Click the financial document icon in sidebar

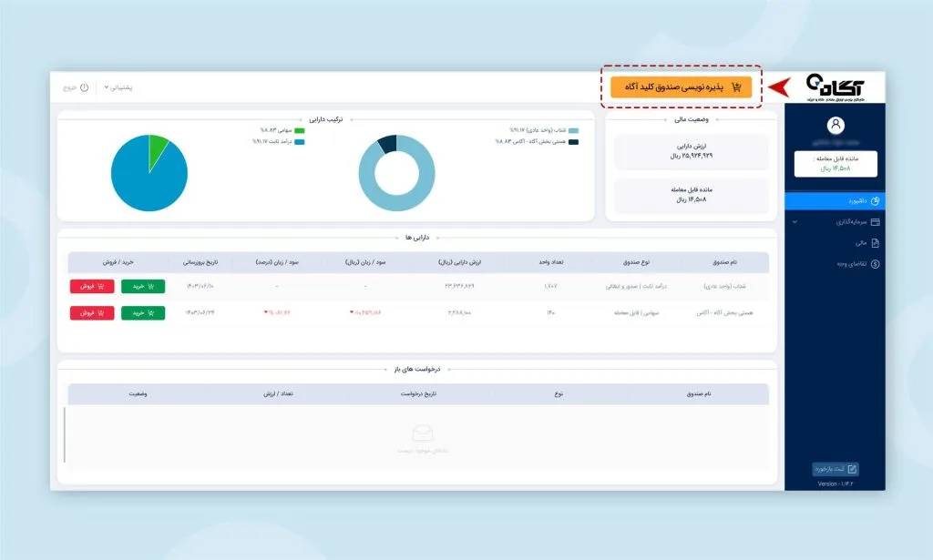875,243
